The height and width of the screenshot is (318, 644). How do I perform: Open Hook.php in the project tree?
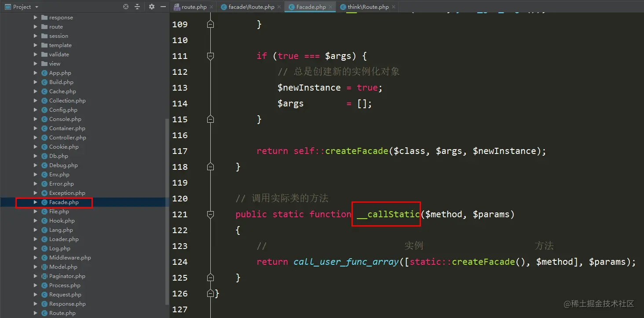(x=62, y=221)
